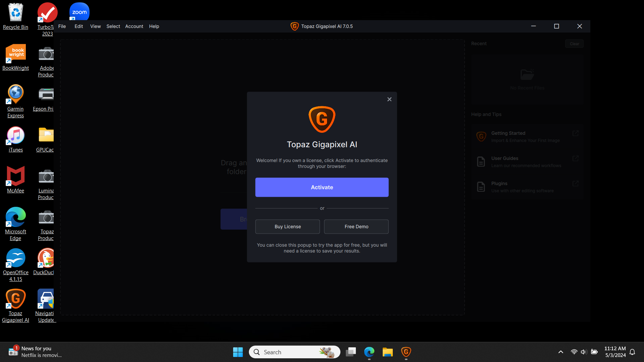The height and width of the screenshot is (362, 644).
Task: Launch McAfee from the desktop
Action: [x=15, y=177]
